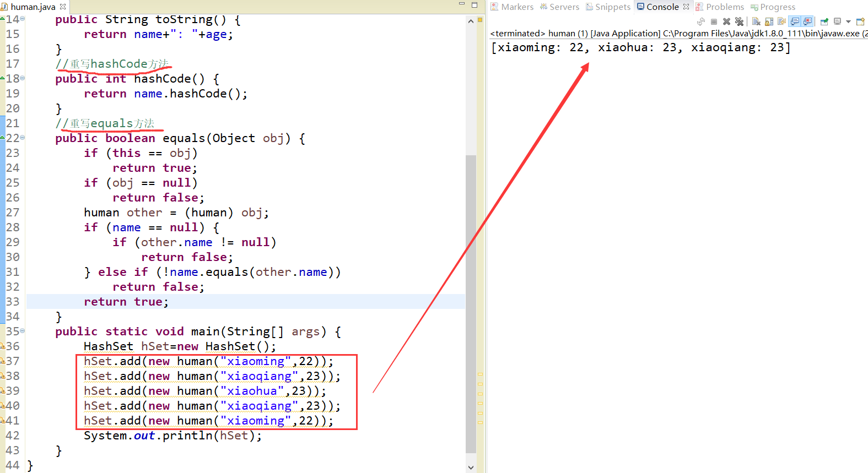Maximize the editor pane

475,5
